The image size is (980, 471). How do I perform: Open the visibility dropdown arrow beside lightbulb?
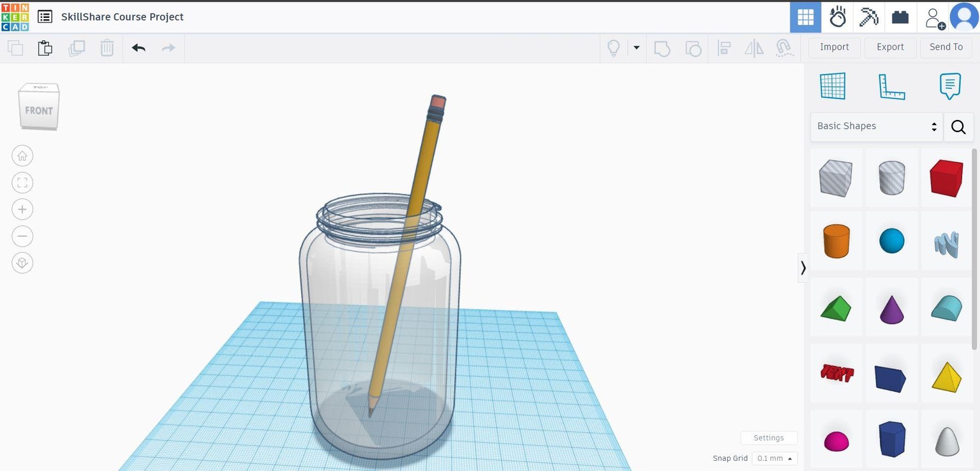636,48
